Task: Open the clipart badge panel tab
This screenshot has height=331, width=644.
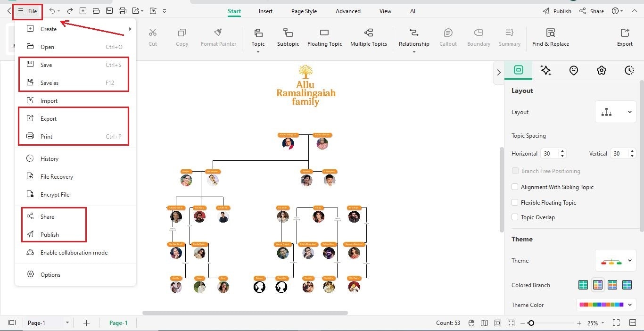Action: click(601, 70)
